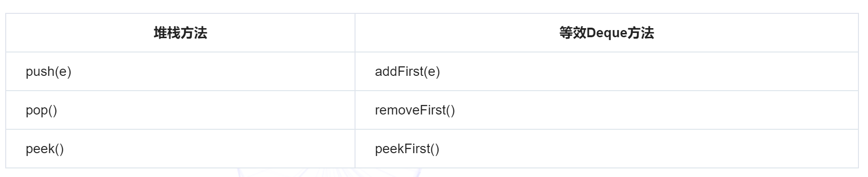
Task: Click the parentheses after peek in left column
Action: click(x=59, y=149)
